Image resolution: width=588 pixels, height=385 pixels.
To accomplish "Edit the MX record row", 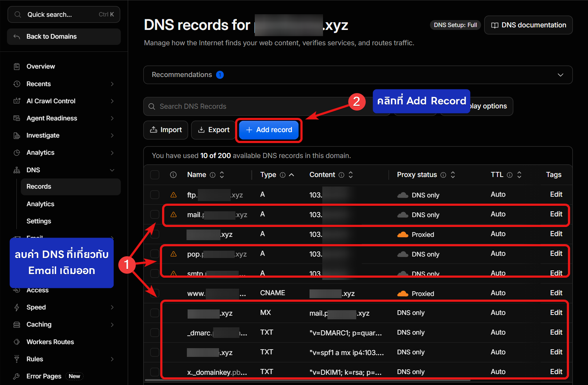I will point(556,313).
